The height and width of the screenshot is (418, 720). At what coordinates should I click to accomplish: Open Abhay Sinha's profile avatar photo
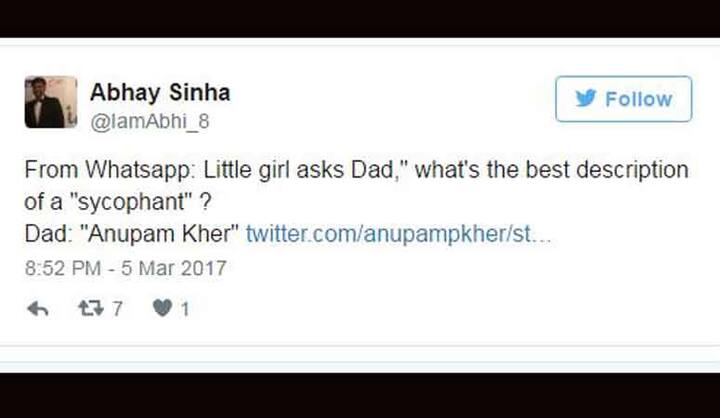(x=51, y=102)
